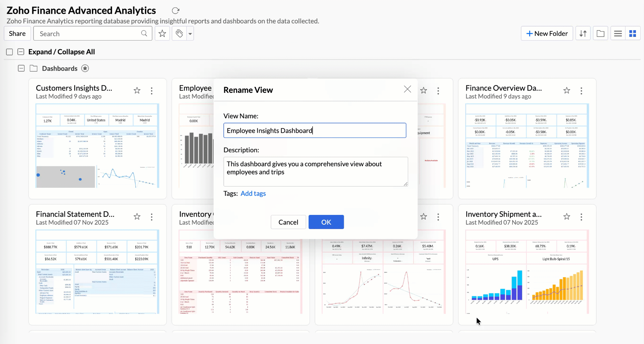This screenshot has height=344, width=644.
Task: Open more options for Finance Overview dashboard
Action: pyautogui.click(x=581, y=91)
